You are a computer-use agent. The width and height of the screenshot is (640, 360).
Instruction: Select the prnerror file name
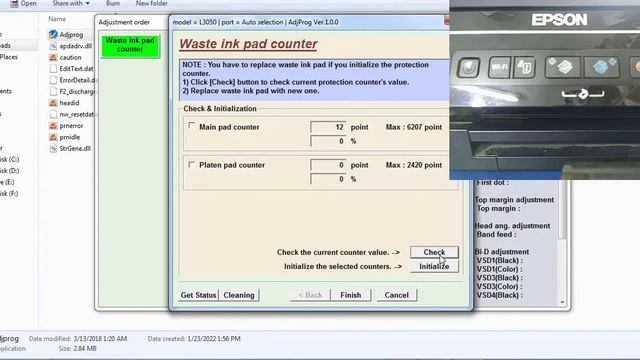[x=71, y=126]
